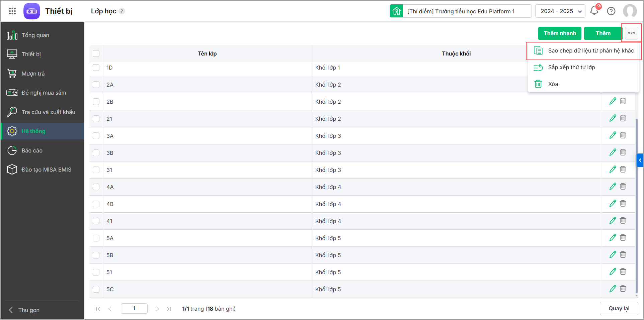Open Đào tạo MISA EMIS in sidebar

(43, 170)
